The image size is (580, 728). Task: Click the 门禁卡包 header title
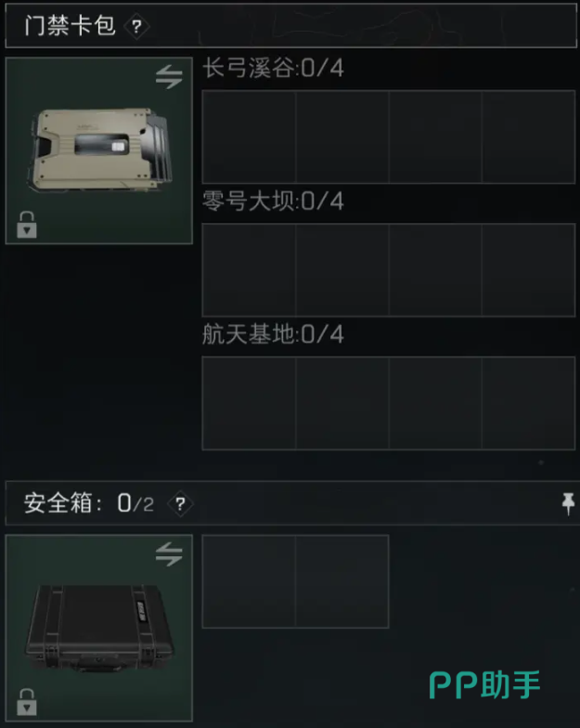tap(70, 26)
